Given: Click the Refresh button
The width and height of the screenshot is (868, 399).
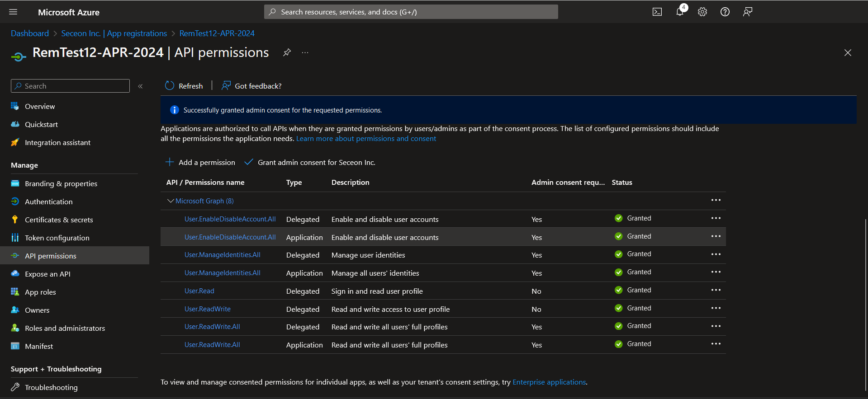Looking at the screenshot, I should pos(184,86).
